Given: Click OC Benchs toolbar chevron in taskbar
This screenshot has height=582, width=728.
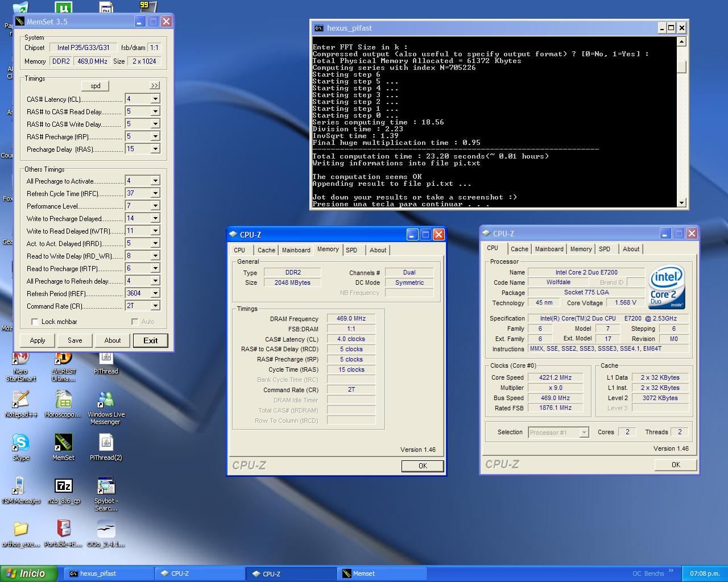Looking at the screenshot, I should (x=671, y=571).
